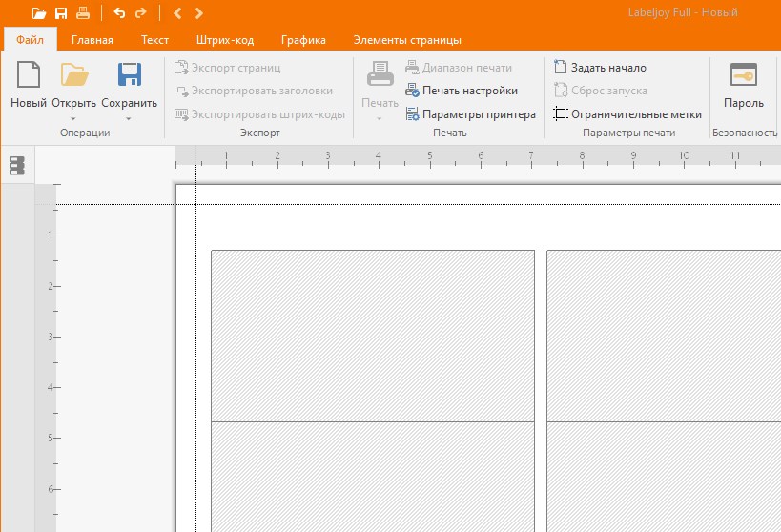Click Экспортировать штрих-коды

pos(259,114)
